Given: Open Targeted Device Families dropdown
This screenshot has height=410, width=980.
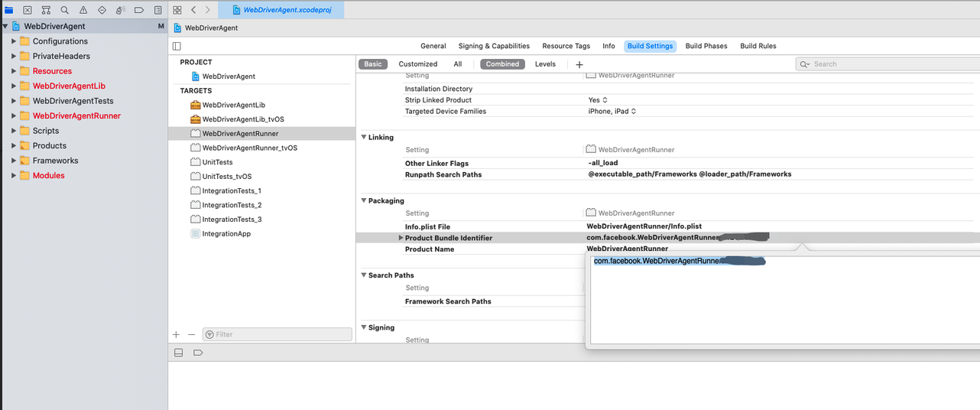Looking at the screenshot, I should click(x=612, y=111).
